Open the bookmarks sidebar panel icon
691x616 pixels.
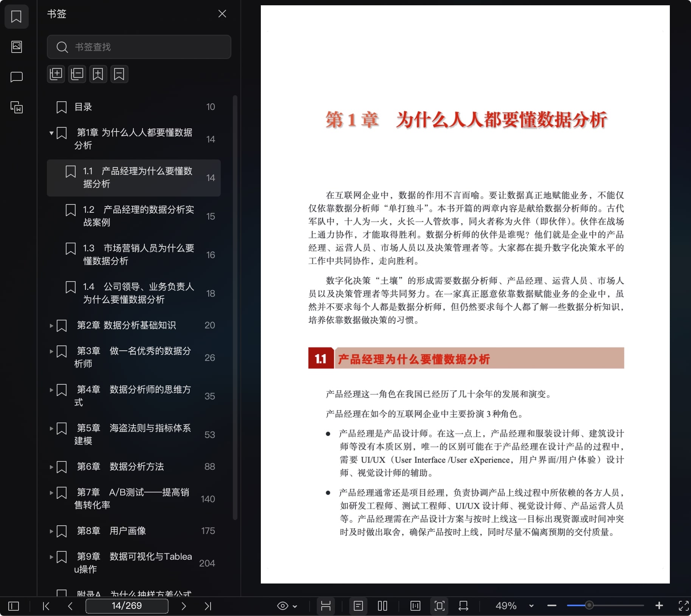pyautogui.click(x=16, y=17)
